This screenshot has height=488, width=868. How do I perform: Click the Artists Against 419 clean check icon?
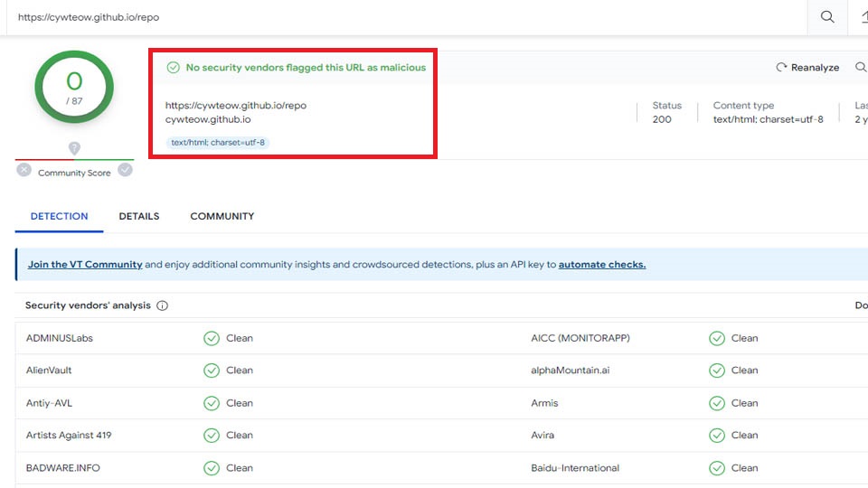click(x=212, y=435)
